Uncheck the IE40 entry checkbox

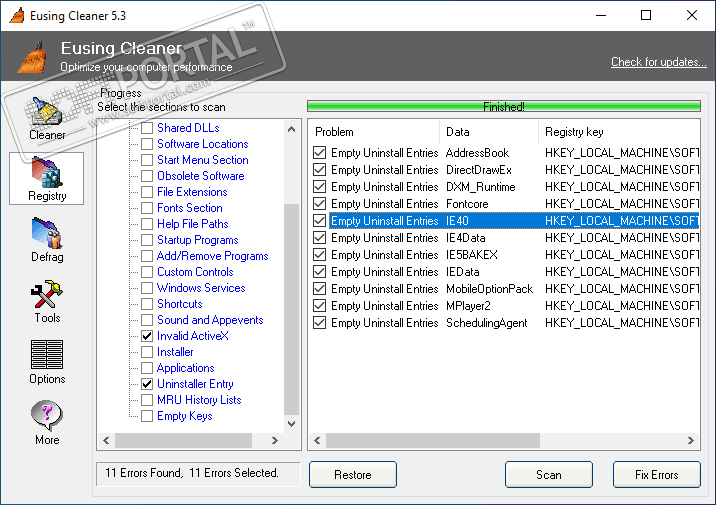[320, 221]
